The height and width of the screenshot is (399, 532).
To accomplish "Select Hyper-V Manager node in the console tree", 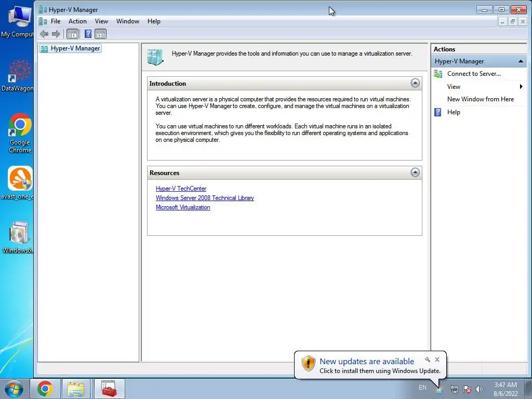I will click(71, 48).
